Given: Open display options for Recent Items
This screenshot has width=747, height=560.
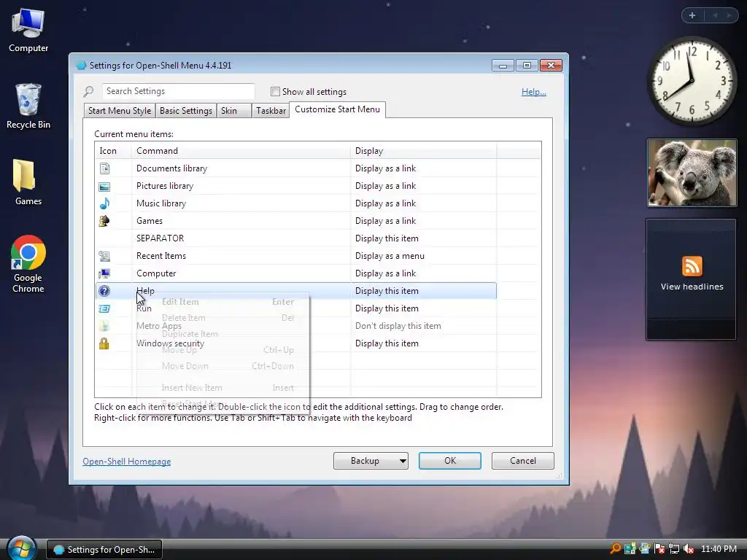Looking at the screenshot, I should (x=390, y=256).
